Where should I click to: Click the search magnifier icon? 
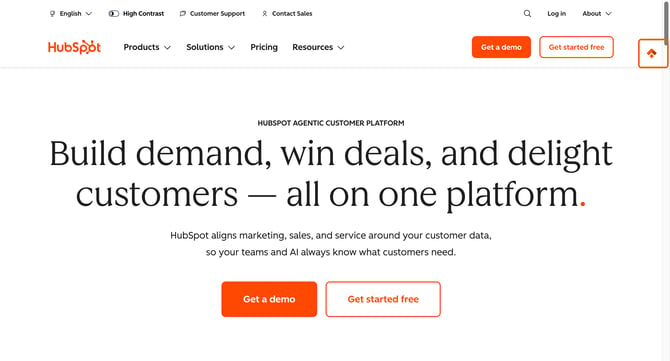click(527, 14)
